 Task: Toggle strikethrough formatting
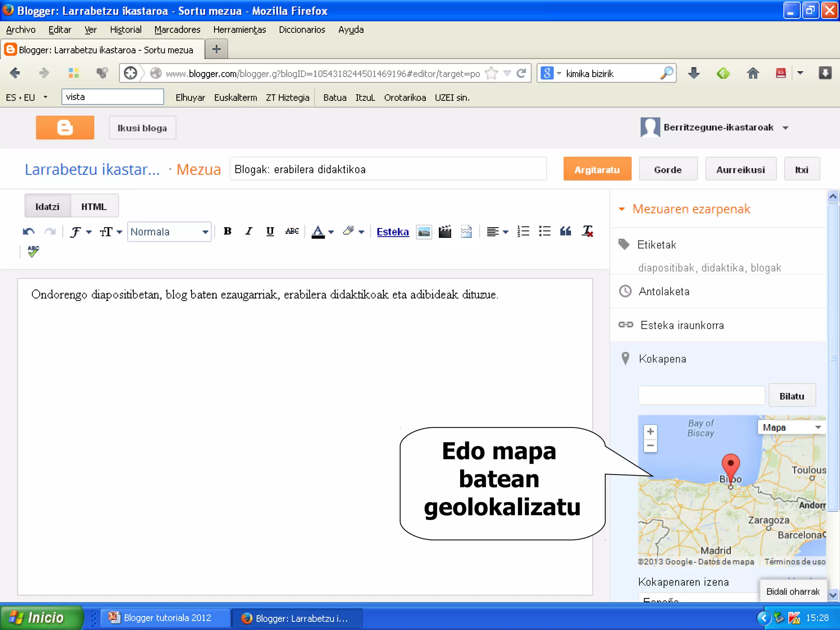292,231
